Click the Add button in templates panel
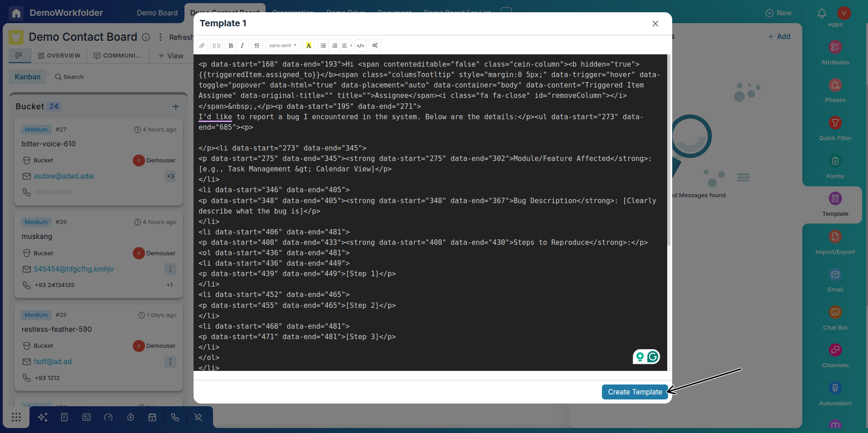Image resolution: width=868 pixels, height=433 pixels. point(779,36)
